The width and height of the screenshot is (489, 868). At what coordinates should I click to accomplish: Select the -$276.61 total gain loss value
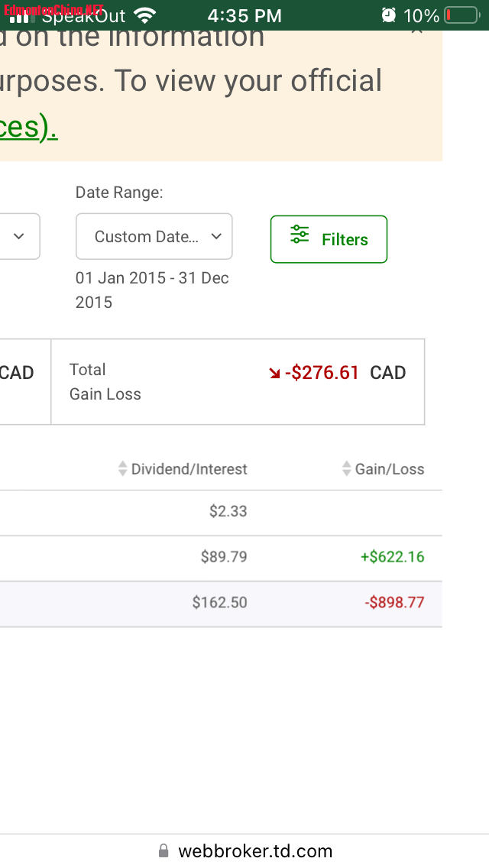click(322, 373)
